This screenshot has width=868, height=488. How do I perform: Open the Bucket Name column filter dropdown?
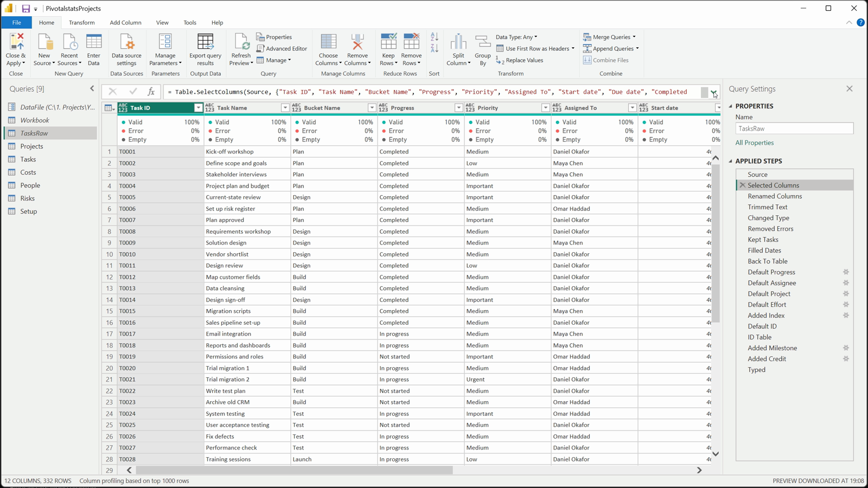pyautogui.click(x=372, y=108)
